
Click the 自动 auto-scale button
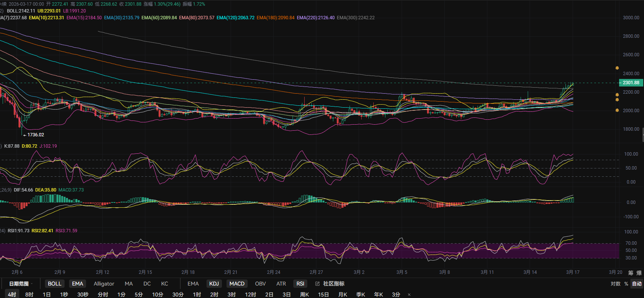coord(637,284)
